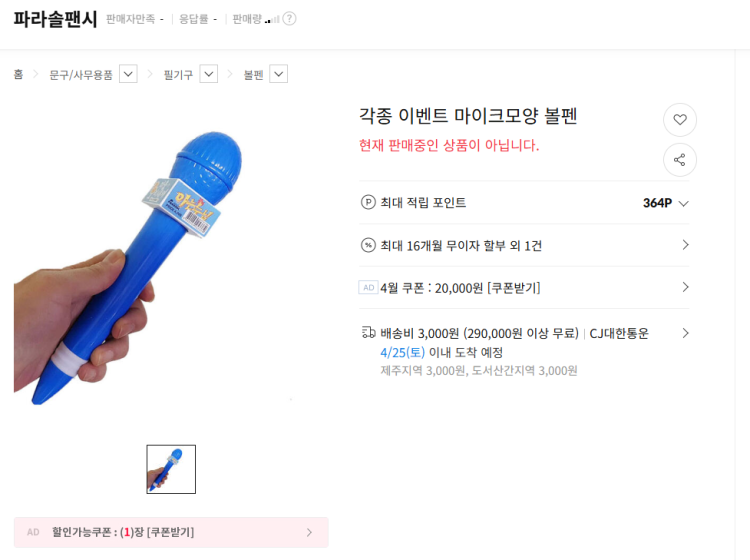Click the AD badge beside 4월 쿠폰
The height and width of the screenshot is (560, 750).
368,287
